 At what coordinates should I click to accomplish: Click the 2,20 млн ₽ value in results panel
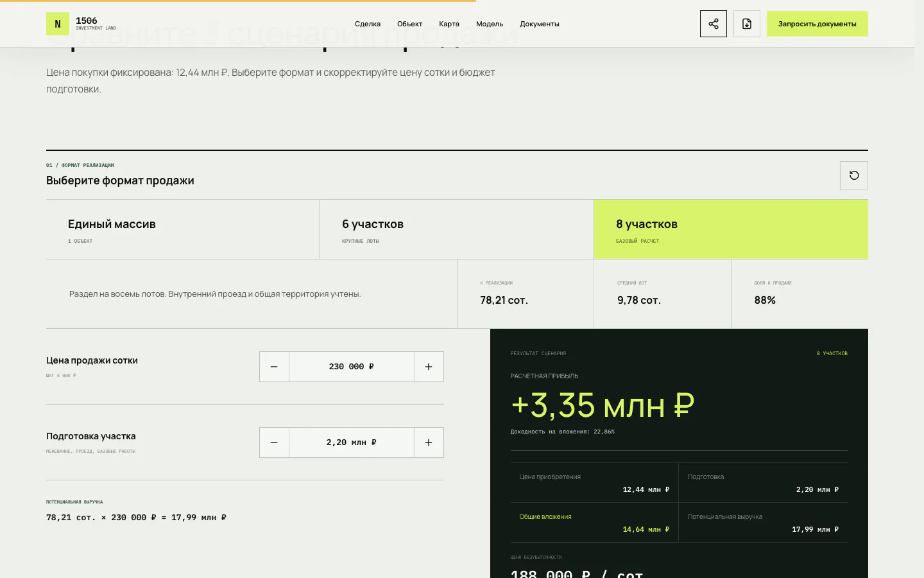click(x=817, y=489)
